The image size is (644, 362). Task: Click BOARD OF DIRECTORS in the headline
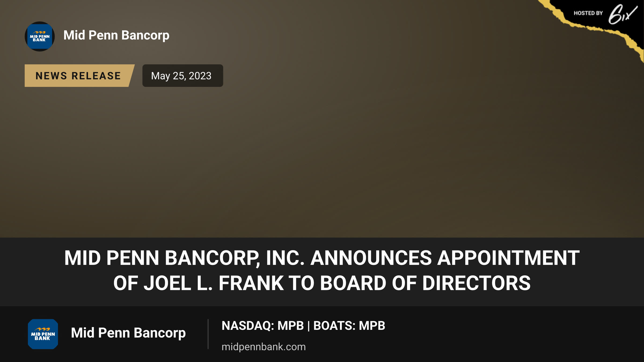click(x=425, y=283)
